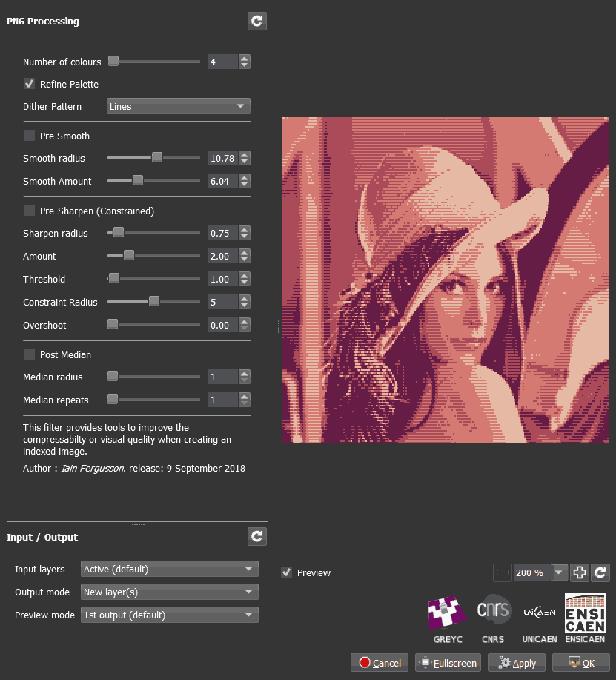Open the Input layers dropdown
This screenshot has height=680, width=616.
click(170, 569)
